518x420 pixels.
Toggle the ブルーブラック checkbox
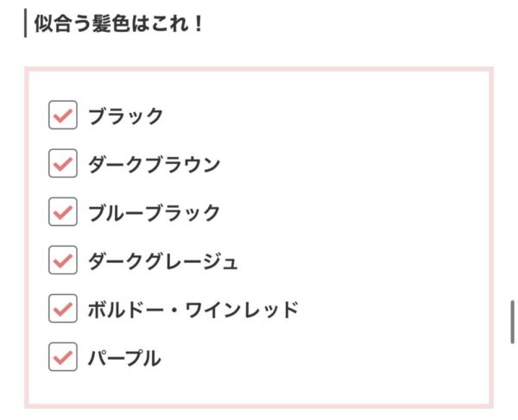point(63,211)
